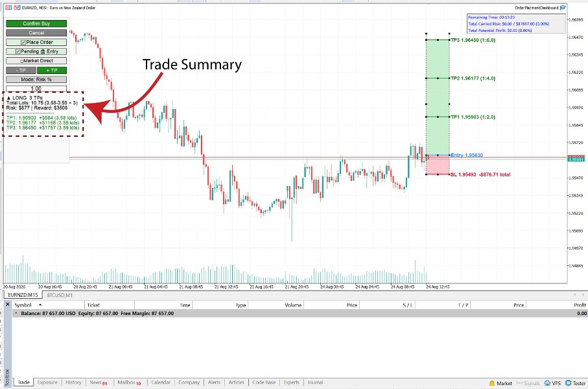Click the 'LONG 3 TPs' summary heading
The height and width of the screenshot is (389, 588).
point(25,98)
